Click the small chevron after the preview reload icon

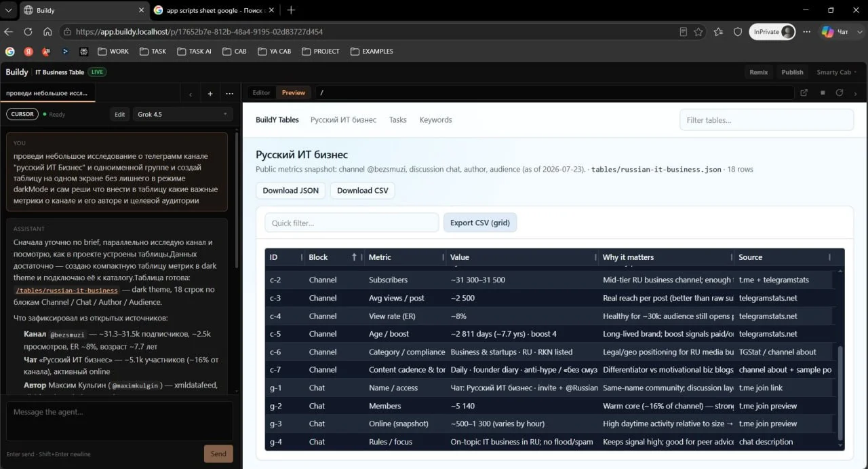coord(856,94)
